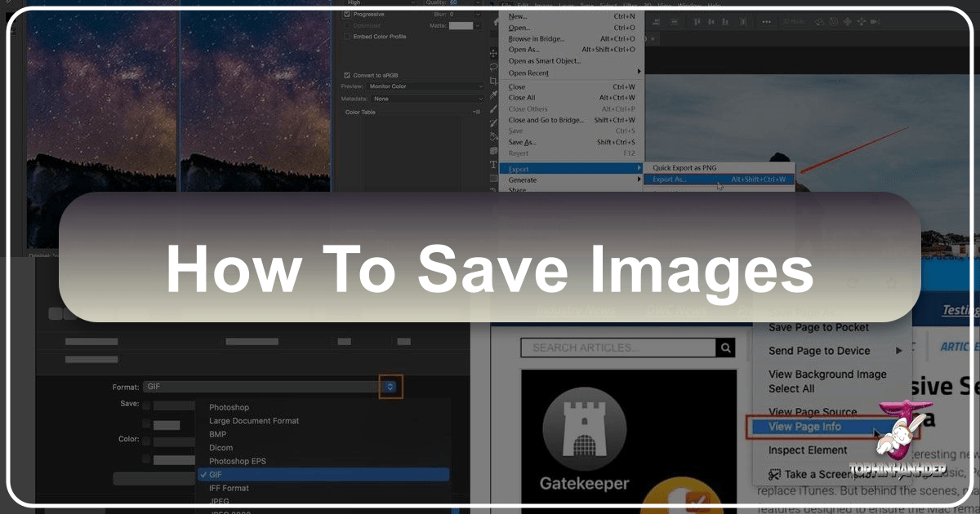Screen dimensions: 980x514
Task: Open the Preview Monitor Color dropdown
Action: (424, 86)
